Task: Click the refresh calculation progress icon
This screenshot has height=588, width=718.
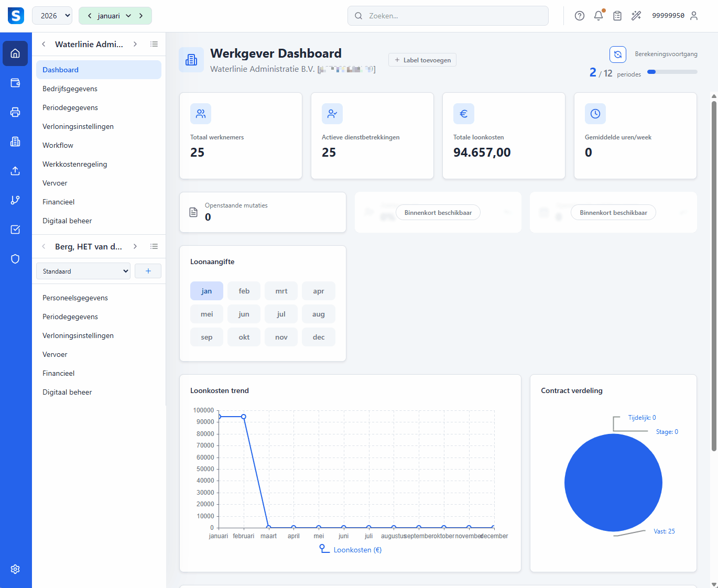Action: pyautogui.click(x=618, y=55)
